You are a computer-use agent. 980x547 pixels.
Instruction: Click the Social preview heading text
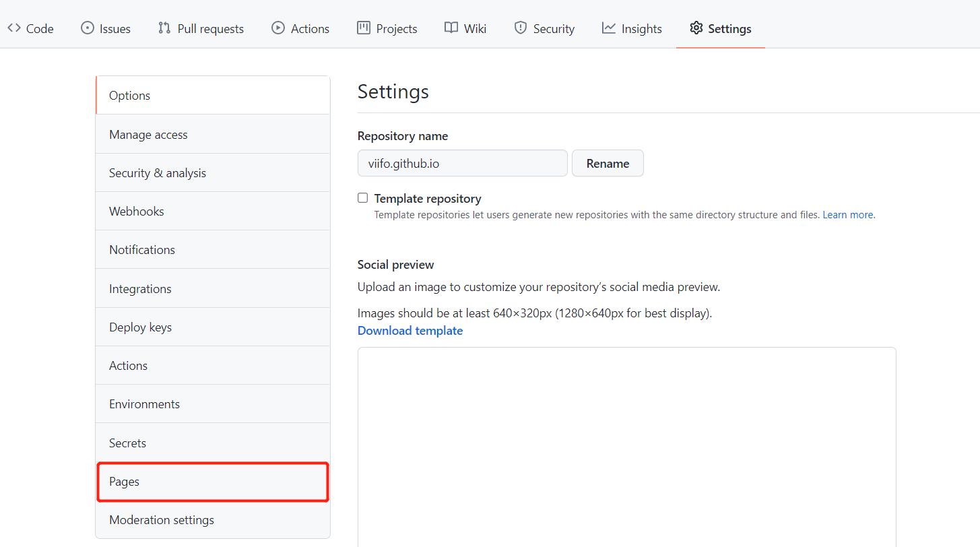click(395, 264)
